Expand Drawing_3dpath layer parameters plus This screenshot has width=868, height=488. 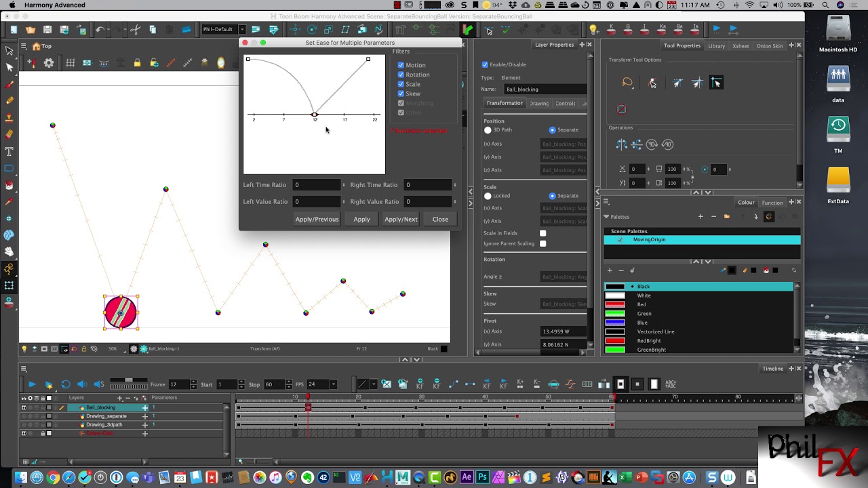click(x=144, y=425)
